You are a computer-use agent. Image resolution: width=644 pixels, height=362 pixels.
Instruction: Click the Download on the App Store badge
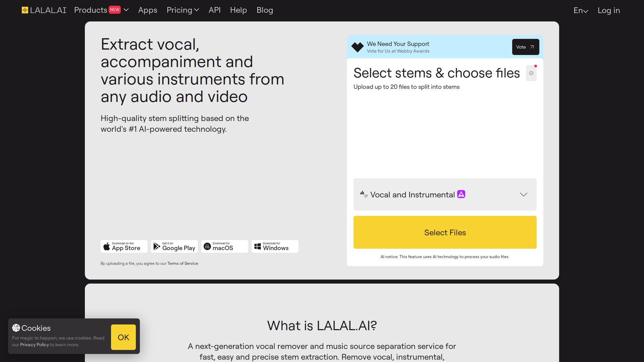click(124, 246)
